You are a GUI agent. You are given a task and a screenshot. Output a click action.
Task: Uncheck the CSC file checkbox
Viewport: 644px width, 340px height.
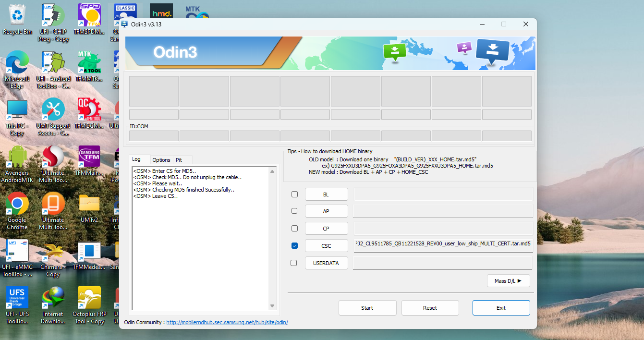coord(294,246)
